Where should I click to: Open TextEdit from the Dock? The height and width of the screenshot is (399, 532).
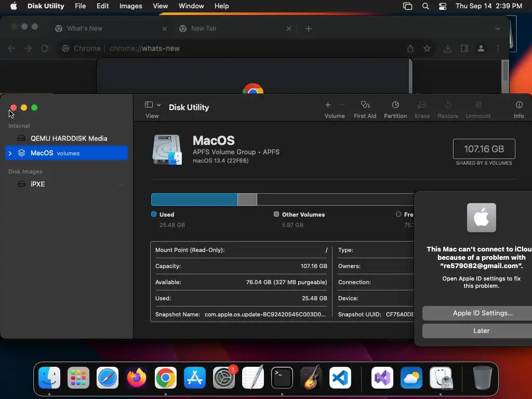(x=253, y=378)
